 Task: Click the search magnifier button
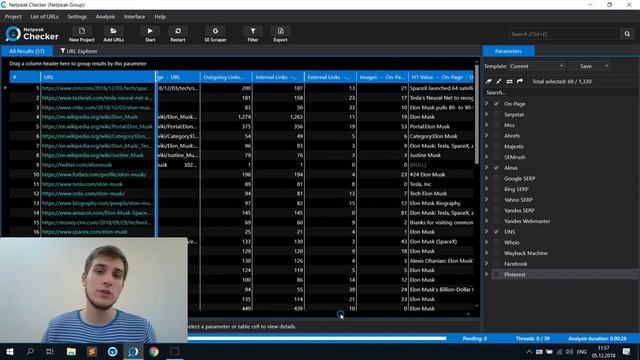pos(627,34)
